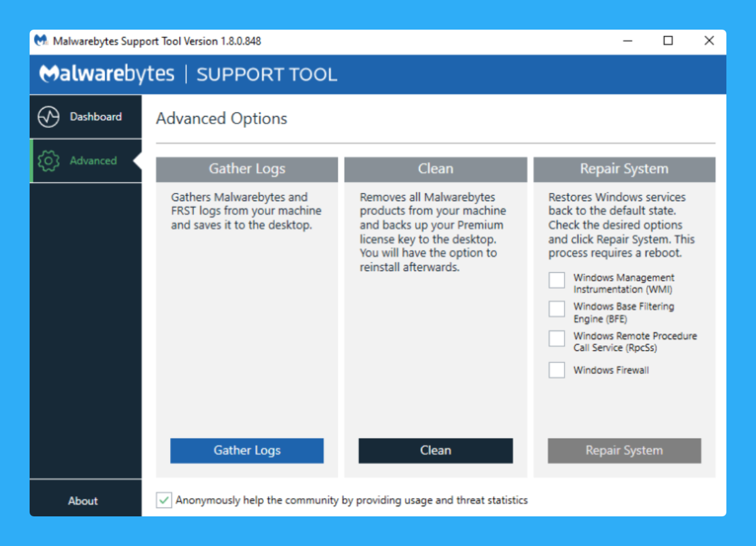Image resolution: width=756 pixels, height=546 pixels.
Task: Minimize the Support Tool window
Action: [x=628, y=41]
